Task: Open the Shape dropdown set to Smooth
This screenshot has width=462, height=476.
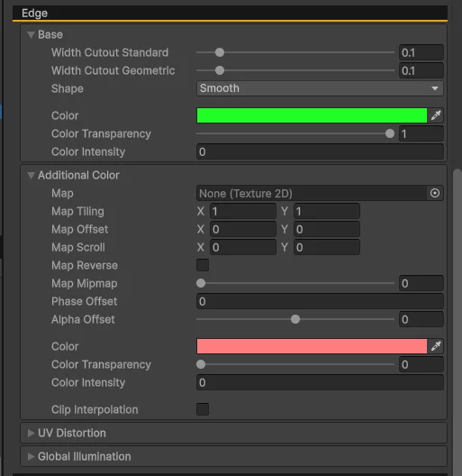Action: tap(320, 88)
